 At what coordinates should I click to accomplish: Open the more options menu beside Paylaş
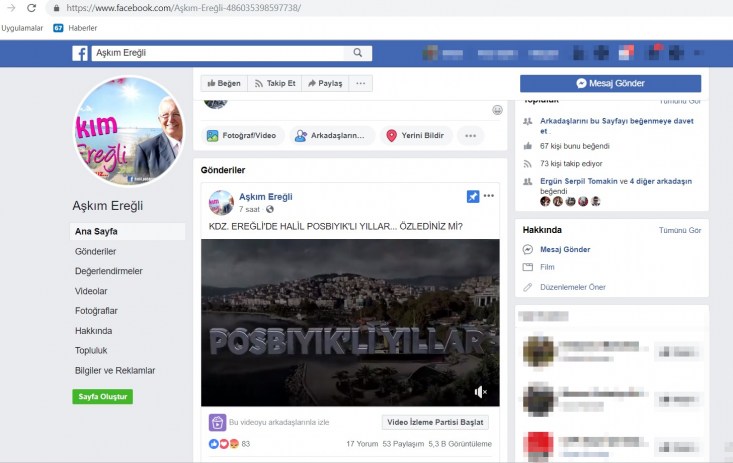tap(361, 84)
